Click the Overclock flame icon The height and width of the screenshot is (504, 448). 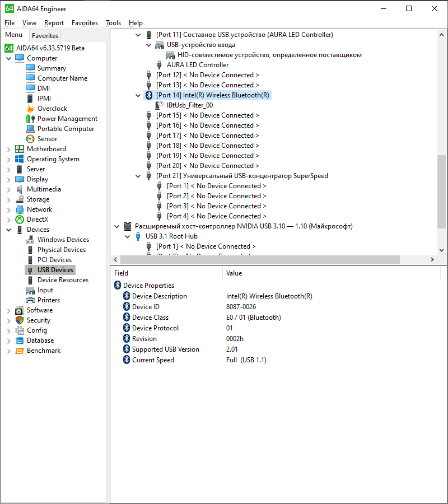point(30,109)
